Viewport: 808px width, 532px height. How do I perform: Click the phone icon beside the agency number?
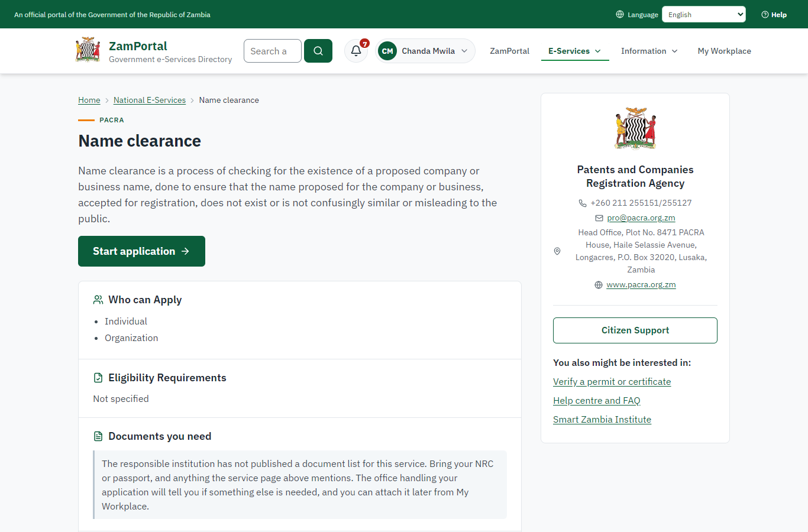pyautogui.click(x=583, y=203)
